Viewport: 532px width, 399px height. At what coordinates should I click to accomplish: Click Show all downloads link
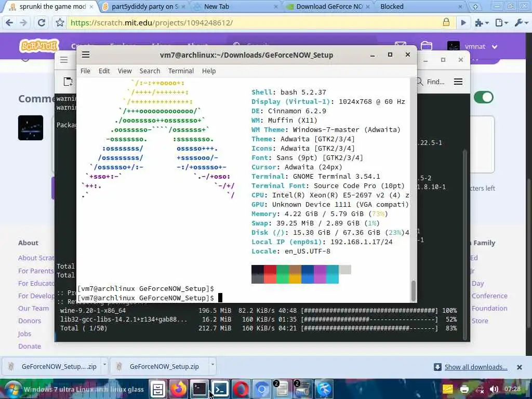pyautogui.click(x=476, y=367)
